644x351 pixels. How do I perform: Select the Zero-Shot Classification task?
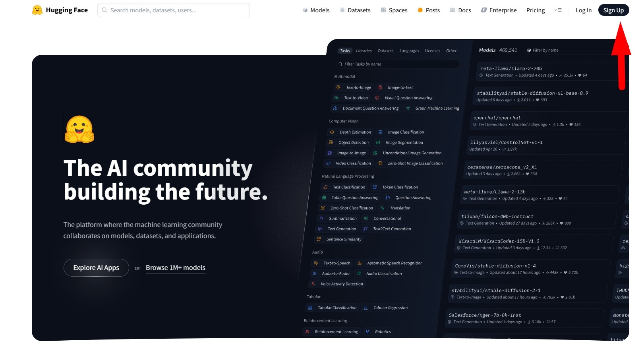coord(348,208)
